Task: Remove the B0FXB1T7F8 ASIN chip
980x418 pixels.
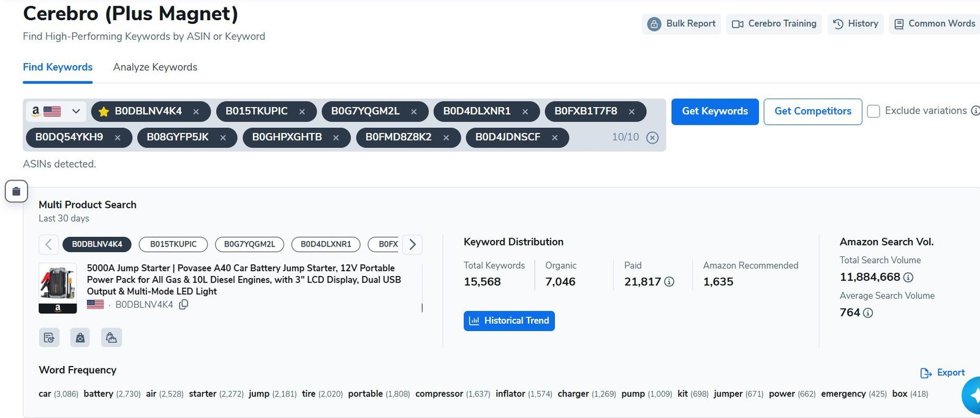Action: click(631, 111)
